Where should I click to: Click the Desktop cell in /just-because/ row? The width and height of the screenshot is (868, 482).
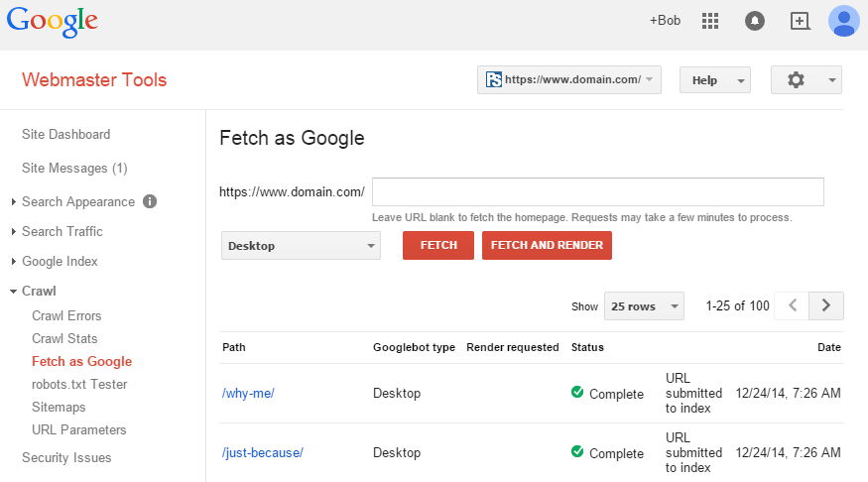point(397,452)
